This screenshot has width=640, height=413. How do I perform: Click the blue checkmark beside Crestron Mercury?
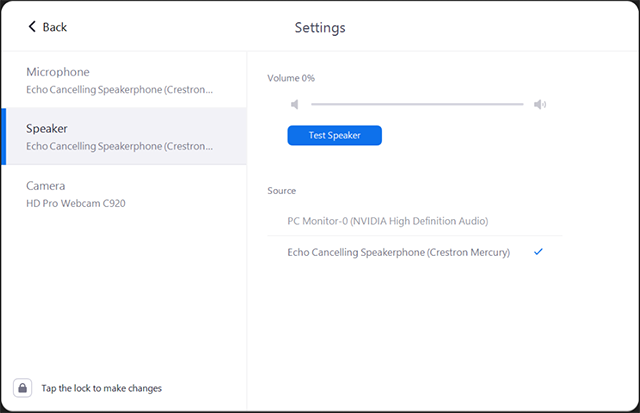tap(538, 252)
